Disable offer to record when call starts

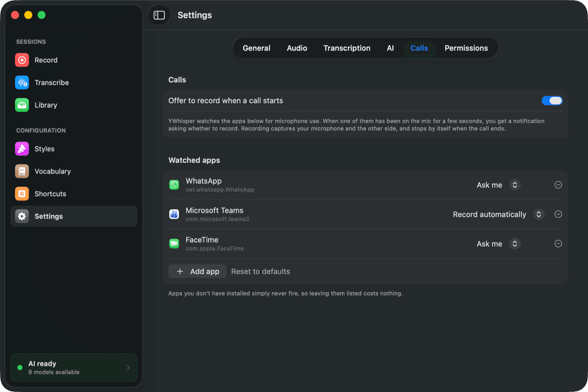coord(552,100)
